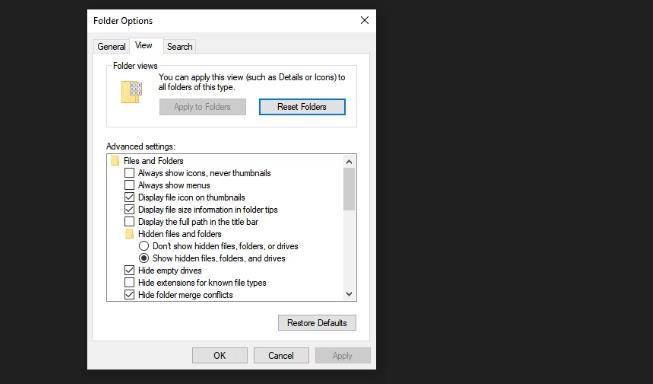Screen dimensions: 653x384
Task: Close the Folder Options dialog
Action: [x=365, y=20]
